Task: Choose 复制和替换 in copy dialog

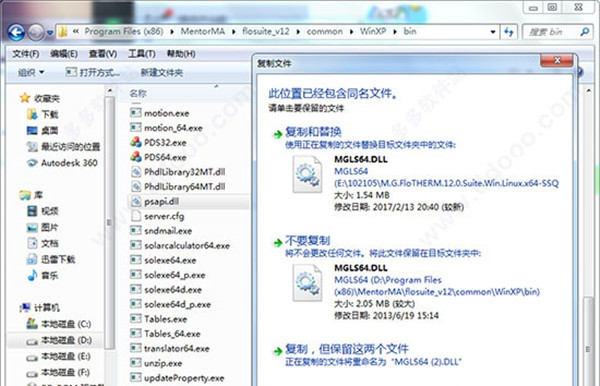Action: point(313,132)
